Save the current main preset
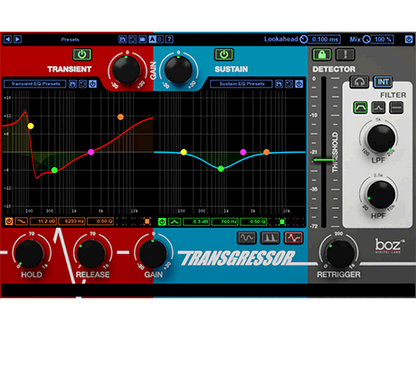The width and height of the screenshot is (416, 376). [x=123, y=39]
